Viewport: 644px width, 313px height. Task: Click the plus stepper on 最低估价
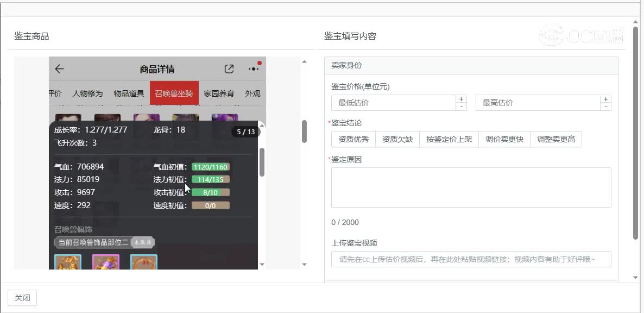[x=462, y=99]
